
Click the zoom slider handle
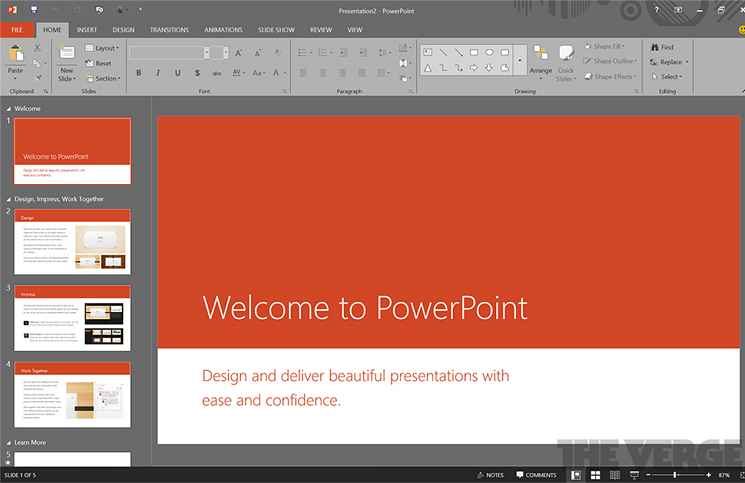(676, 474)
